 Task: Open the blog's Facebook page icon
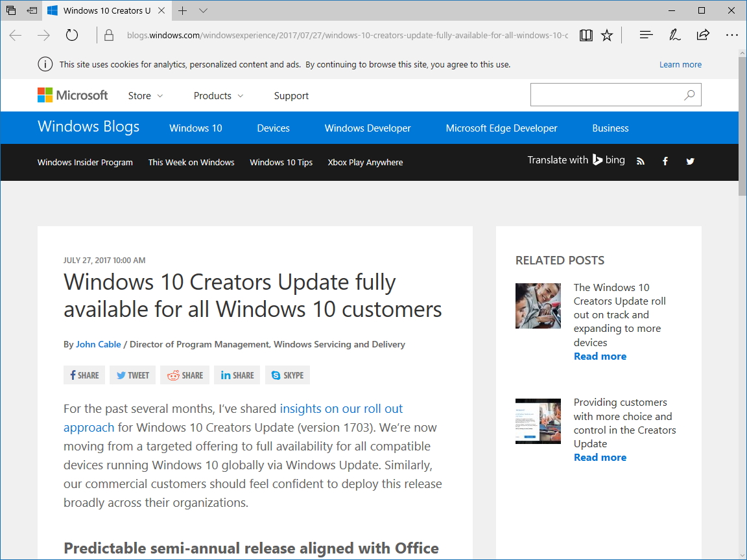coord(665,161)
